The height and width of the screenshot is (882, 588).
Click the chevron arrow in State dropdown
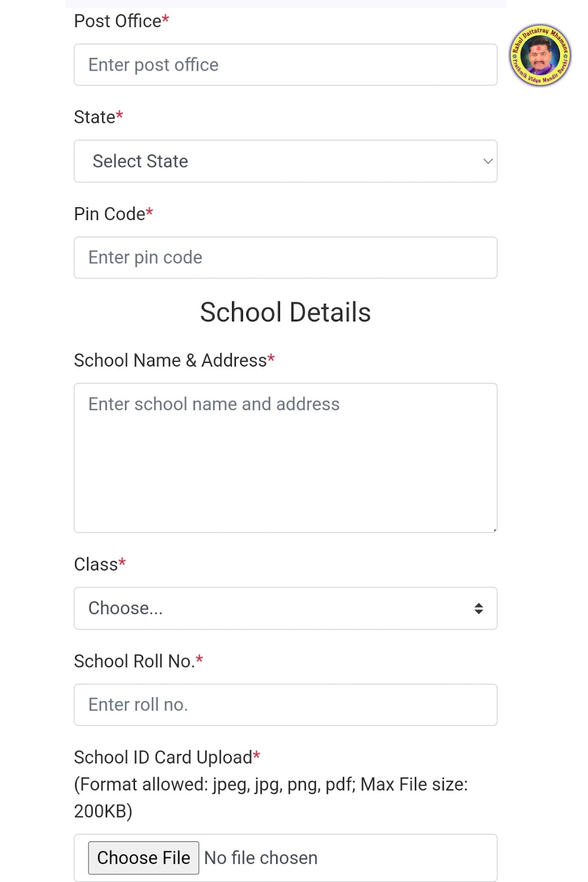(x=488, y=161)
